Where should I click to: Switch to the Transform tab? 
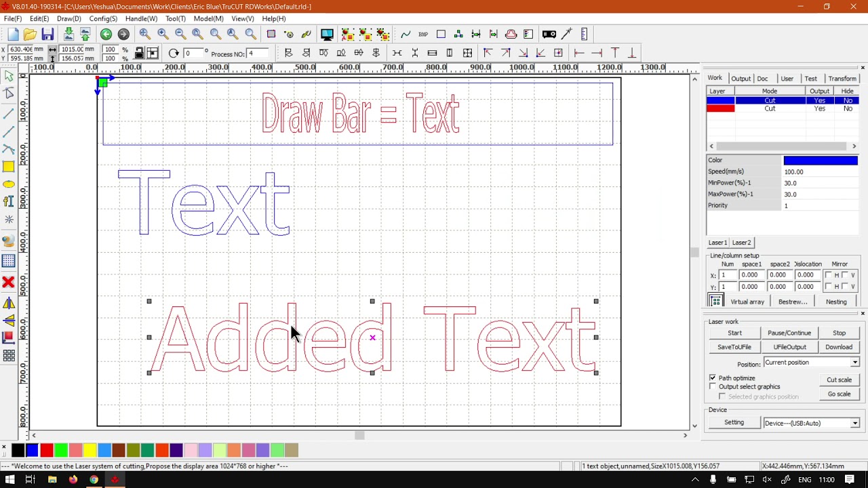[x=842, y=79]
